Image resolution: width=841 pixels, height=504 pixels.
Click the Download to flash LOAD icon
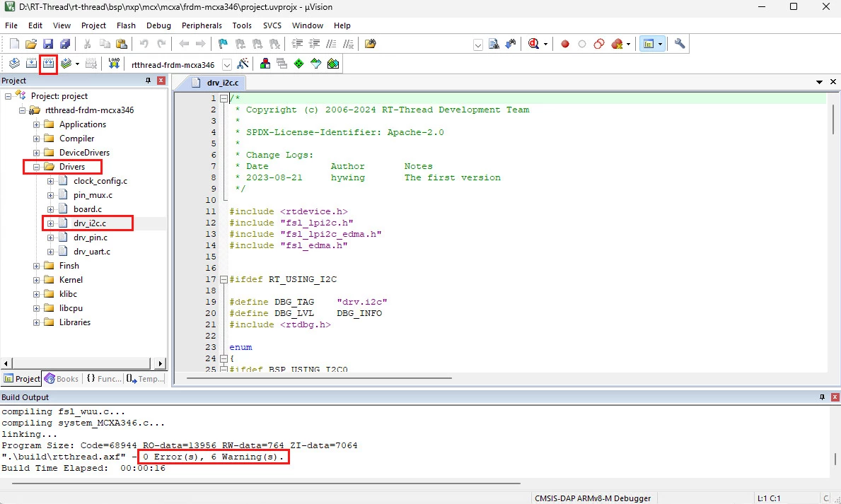point(114,64)
